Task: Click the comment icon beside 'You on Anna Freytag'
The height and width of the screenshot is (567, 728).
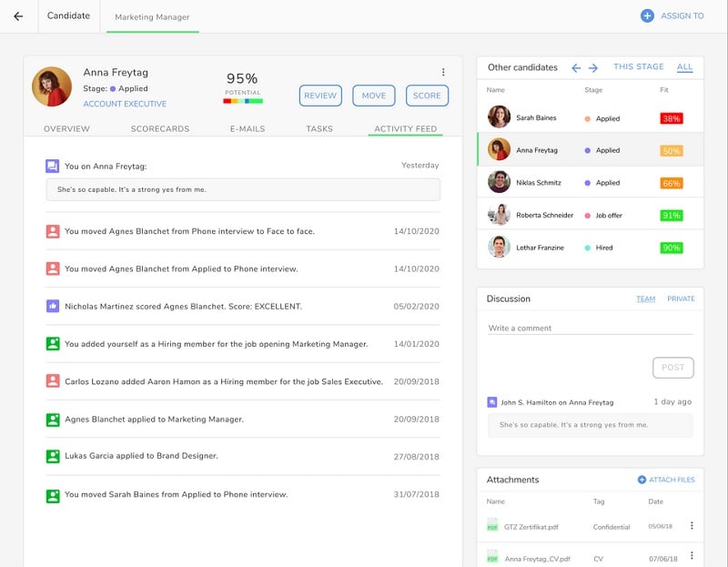Action: 53,166
